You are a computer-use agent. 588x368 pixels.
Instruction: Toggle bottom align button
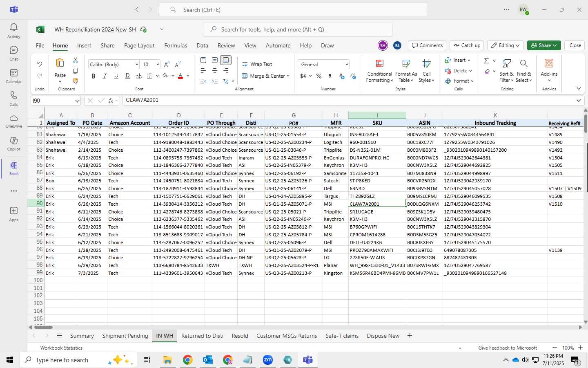click(x=226, y=60)
